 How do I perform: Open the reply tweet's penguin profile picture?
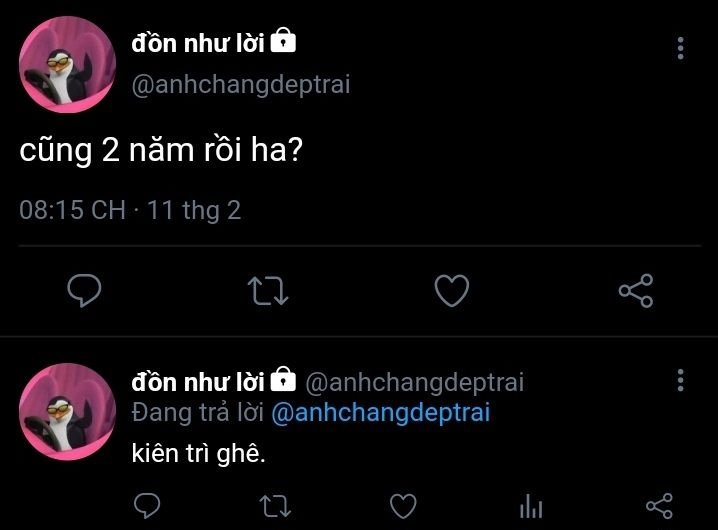pos(67,411)
